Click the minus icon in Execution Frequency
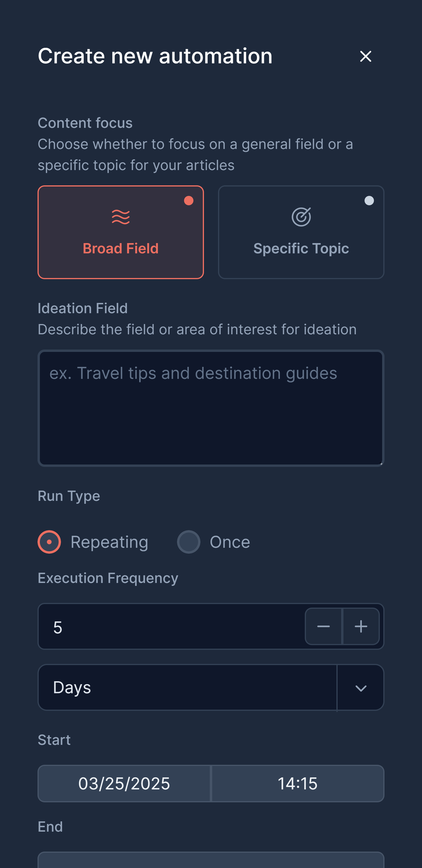The height and width of the screenshot is (868, 422). pyautogui.click(x=323, y=626)
